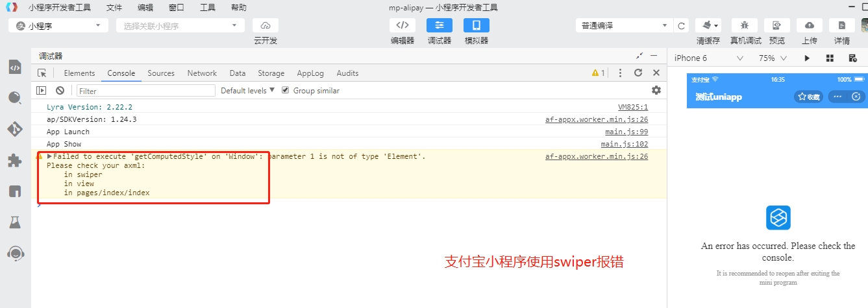Open the lab flask sidebar icon
The height and width of the screenshot is (308, 868).
[15, 222]
